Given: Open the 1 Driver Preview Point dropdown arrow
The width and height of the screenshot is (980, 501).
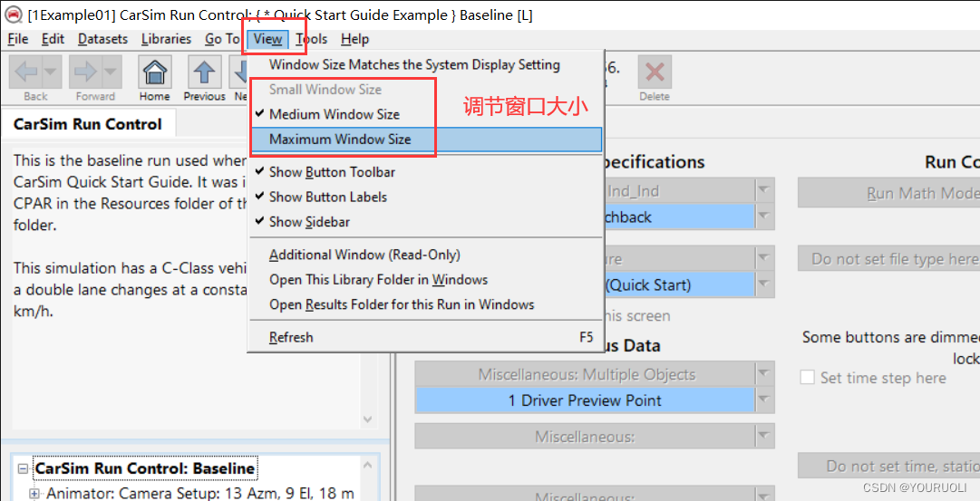Looking at the screenshot, I should 763,400.
